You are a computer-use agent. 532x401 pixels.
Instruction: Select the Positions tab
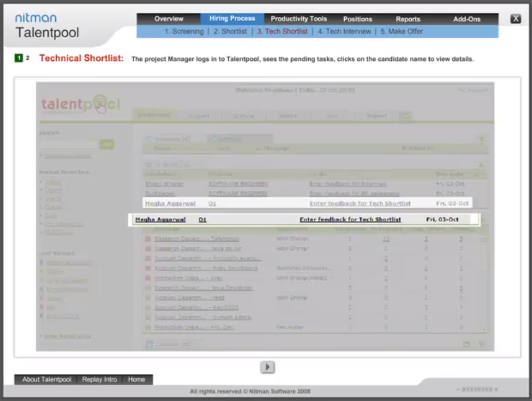(358, 19)
